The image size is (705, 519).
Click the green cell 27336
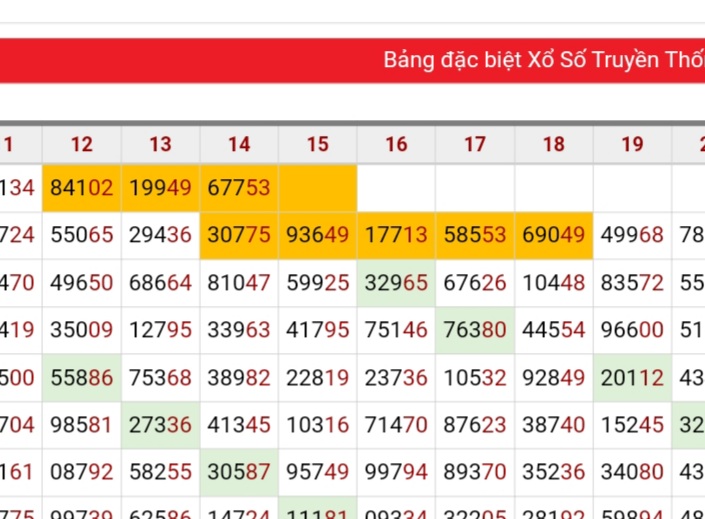(x=160, y=425)
